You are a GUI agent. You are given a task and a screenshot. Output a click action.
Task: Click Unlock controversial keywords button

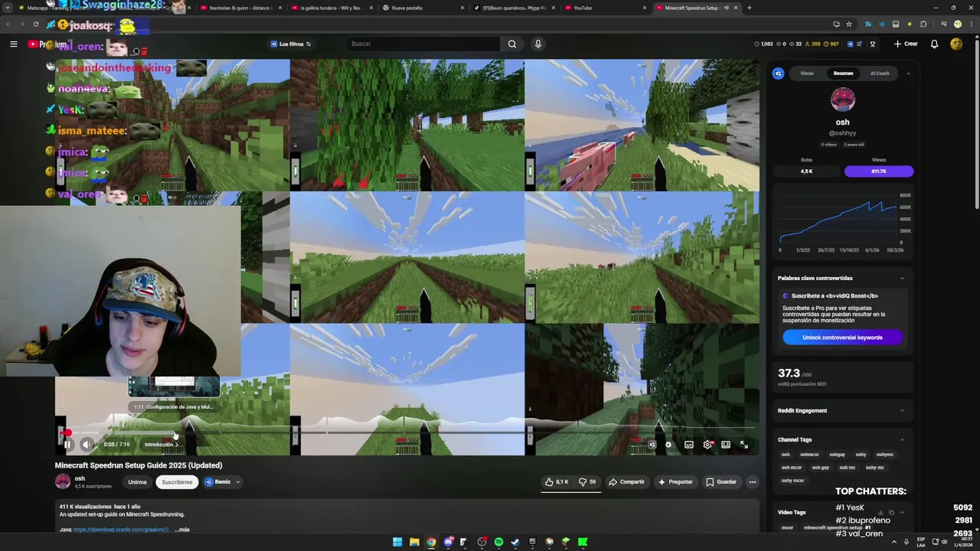(x=842, y=337)
